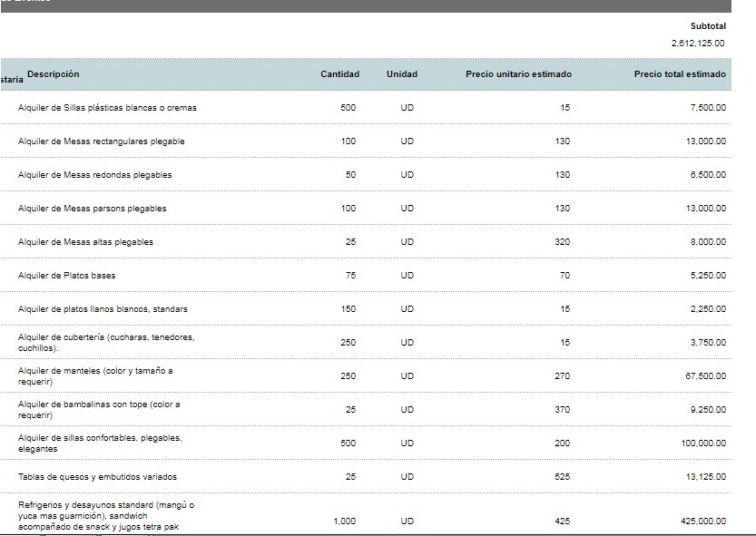Click the Cantidad column header
The width and height of the screenshot is (756, 536).
(339, 74)
